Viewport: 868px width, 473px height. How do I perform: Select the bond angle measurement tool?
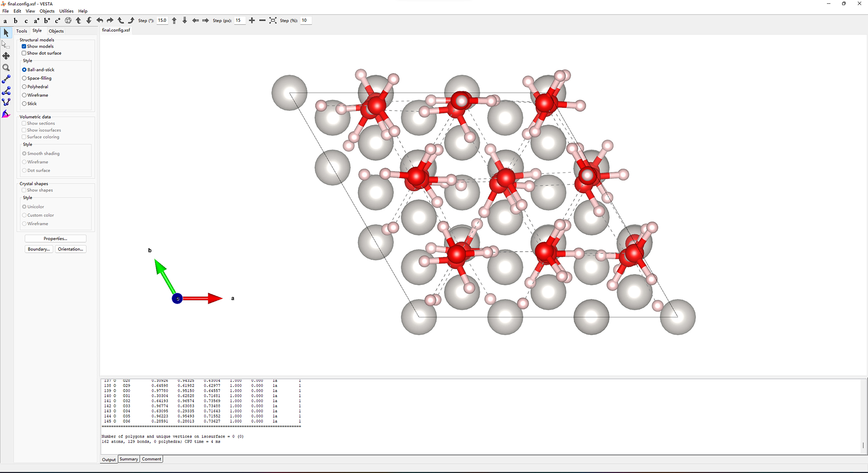(x=6, y=91)
